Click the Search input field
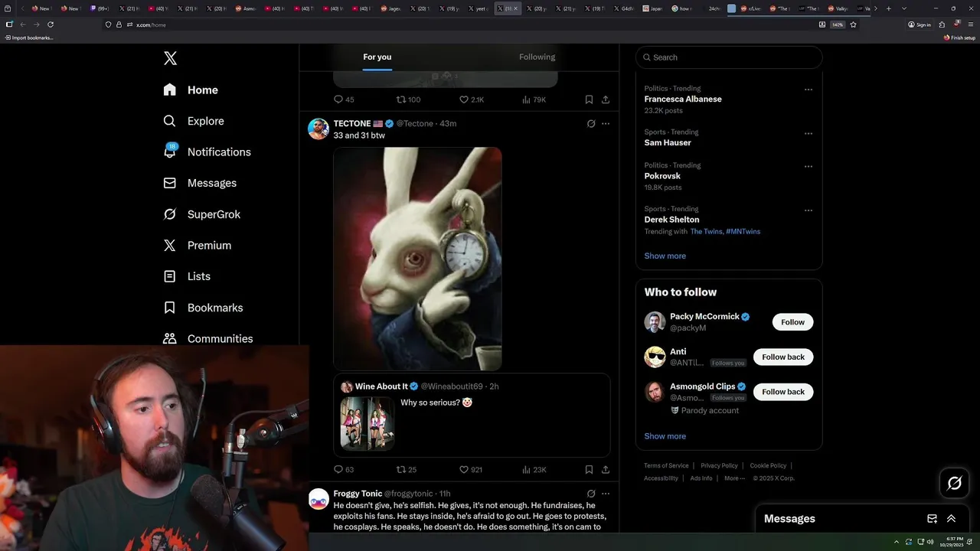The image size is (980, 551). (x=729, y=57)
